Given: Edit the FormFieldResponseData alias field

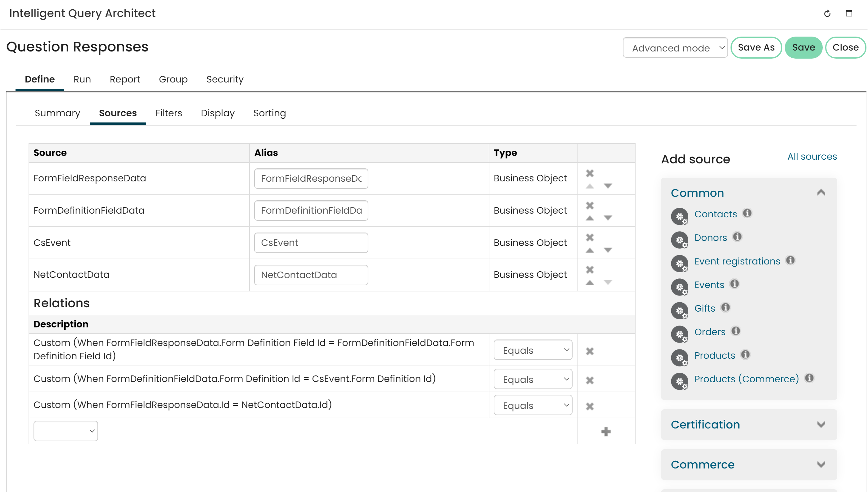Looking at the screenshot, I should point(311,178).
